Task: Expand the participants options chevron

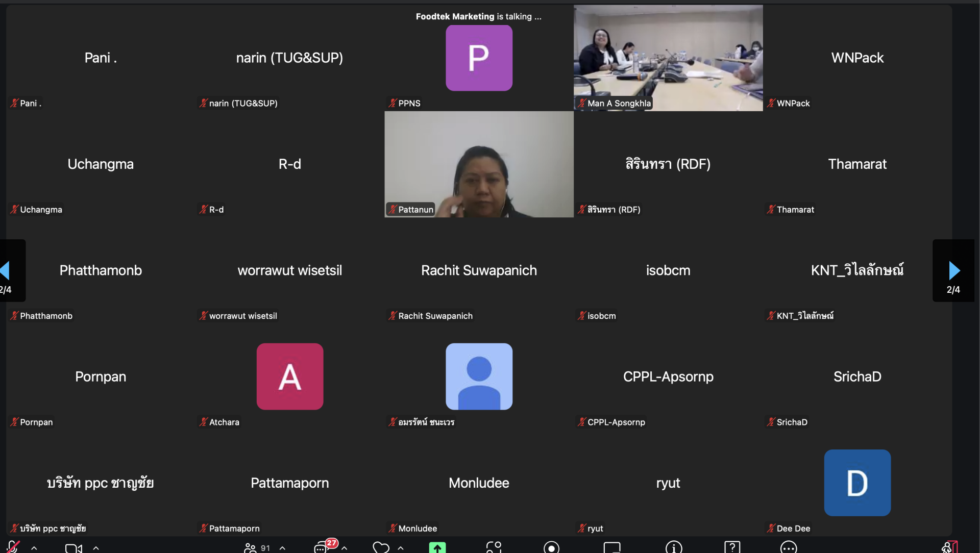Action: click(283, 548)
